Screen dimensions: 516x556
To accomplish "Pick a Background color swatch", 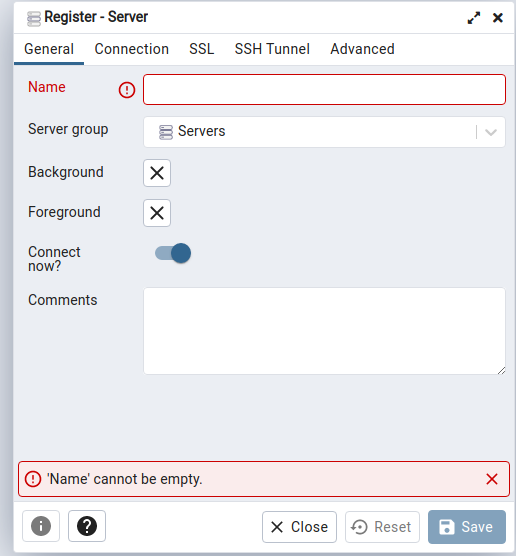I will pyautogui.click(x=157, y=173).
